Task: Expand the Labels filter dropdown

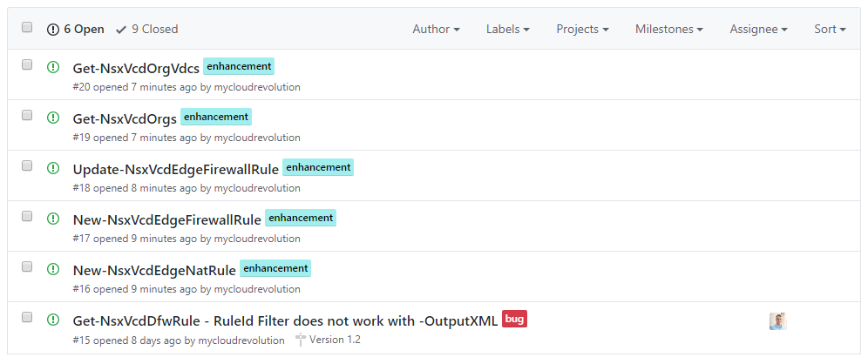Action: click(x=508, y=29)
